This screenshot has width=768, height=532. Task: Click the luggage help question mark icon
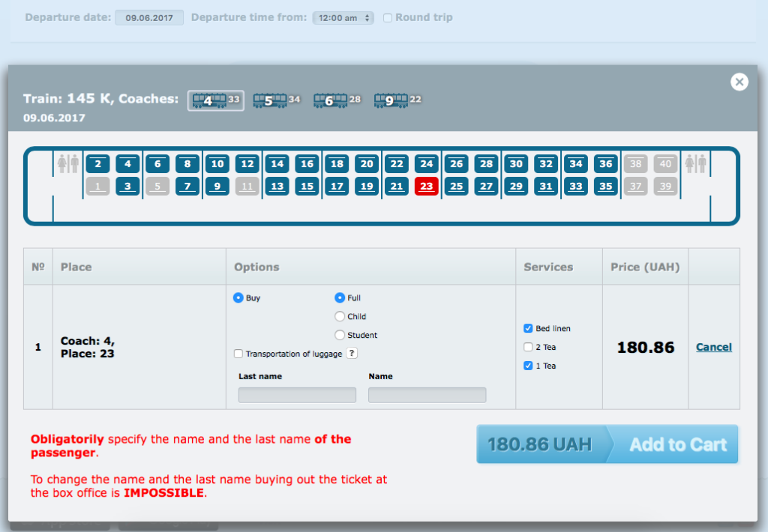point(352,353)
